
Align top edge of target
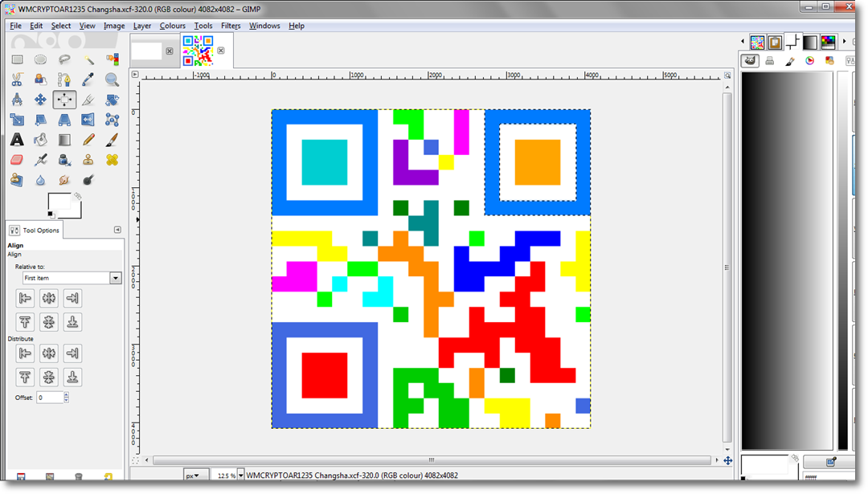tap(25, 322)
